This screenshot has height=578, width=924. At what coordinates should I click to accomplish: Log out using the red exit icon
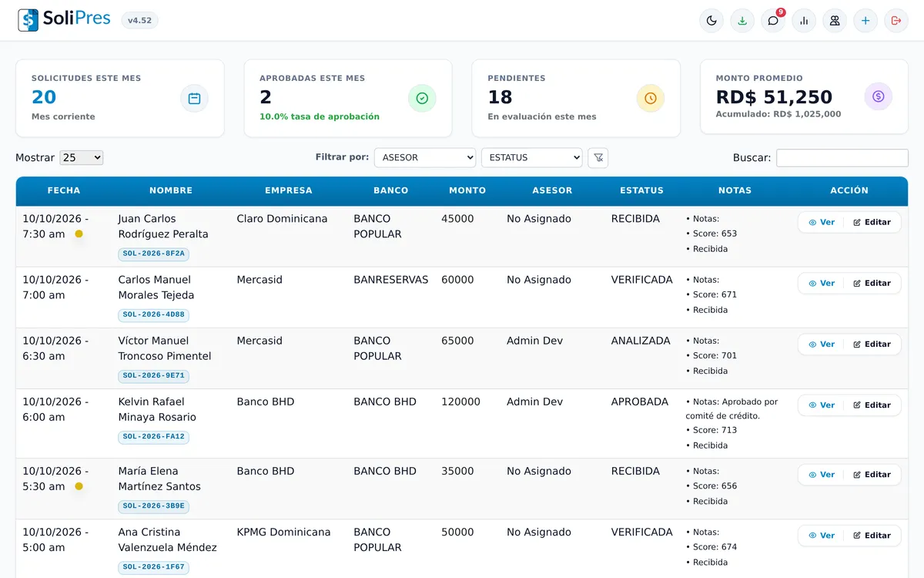pos(896,21)
